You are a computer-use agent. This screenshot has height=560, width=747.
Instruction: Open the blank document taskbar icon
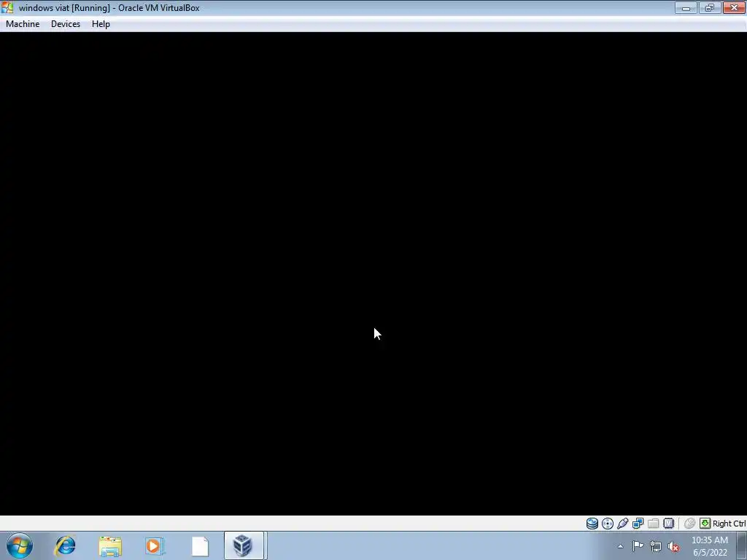point(200,545)
